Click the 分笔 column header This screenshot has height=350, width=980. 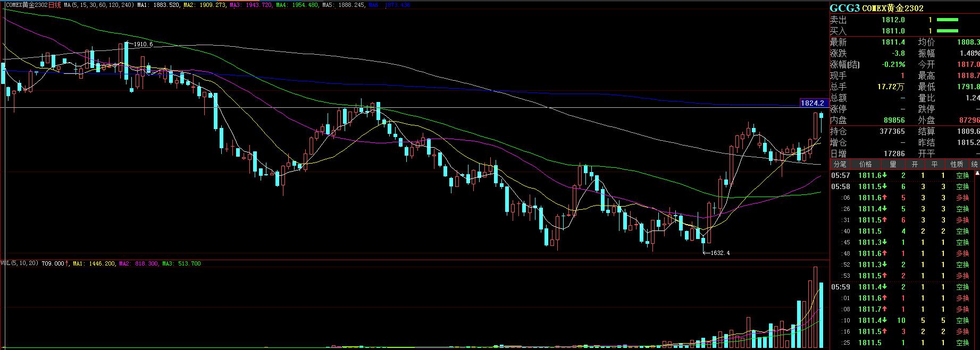pyautogui.click(x=840, y=164)
